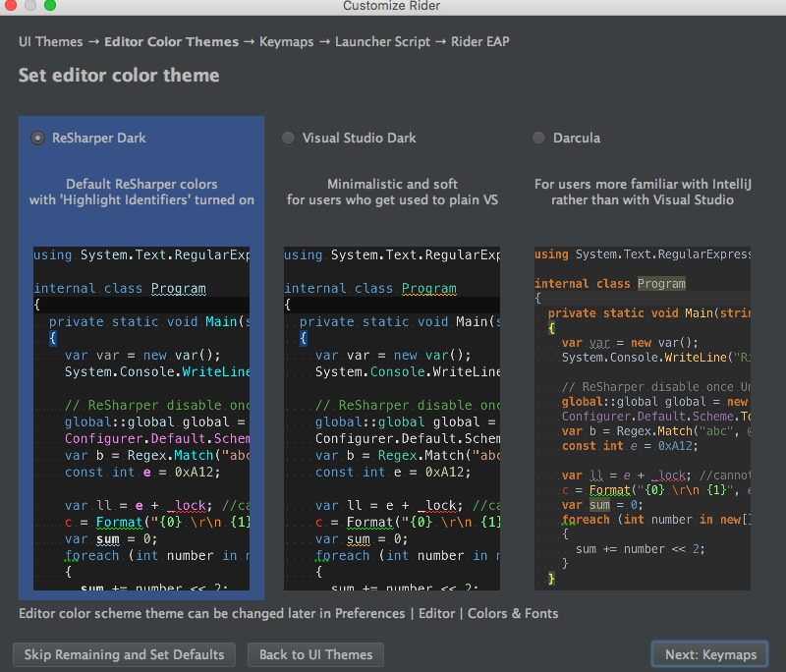Go back to UI Themes
This screenshot has width=786, height=672.
click(x=315, y=654)
